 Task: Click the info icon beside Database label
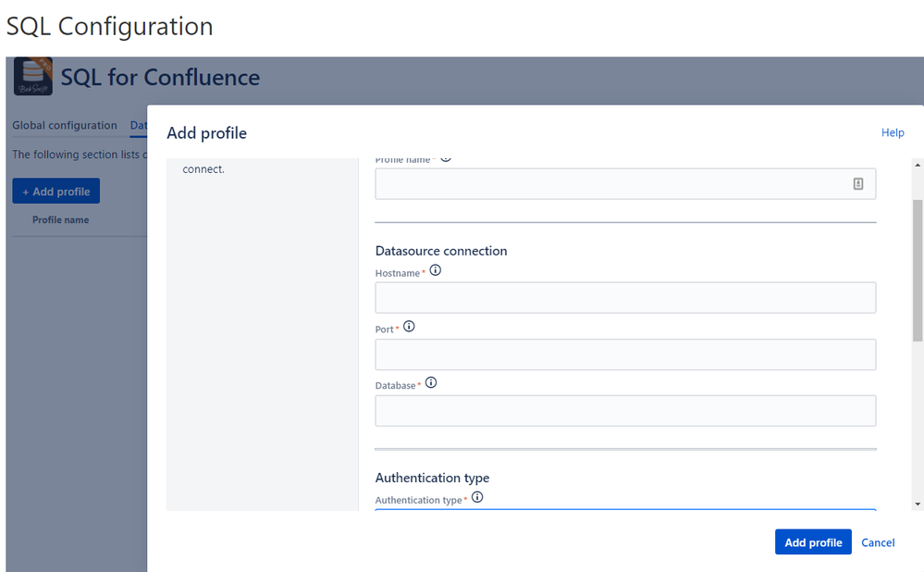430,382
